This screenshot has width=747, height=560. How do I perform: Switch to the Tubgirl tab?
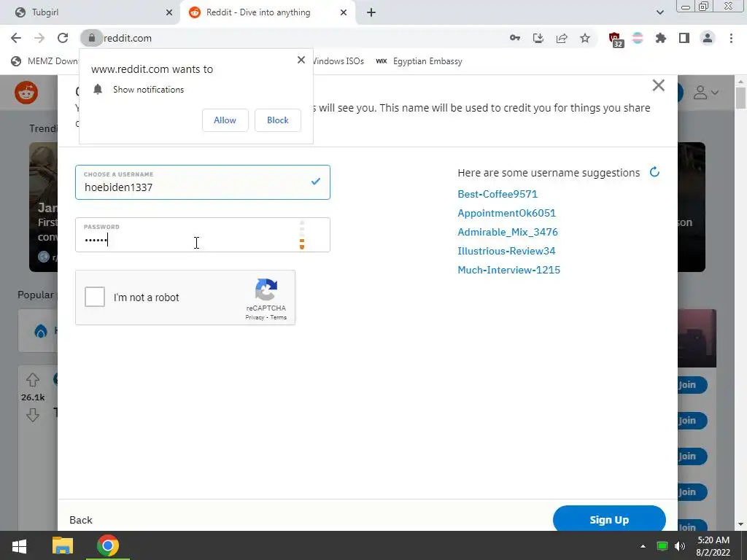coord(90,12)
